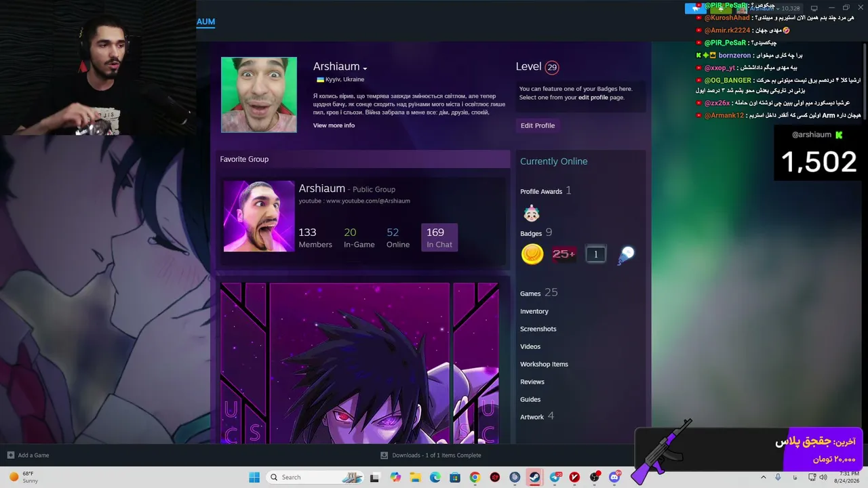Open the Inventory link

coord(534,311)
